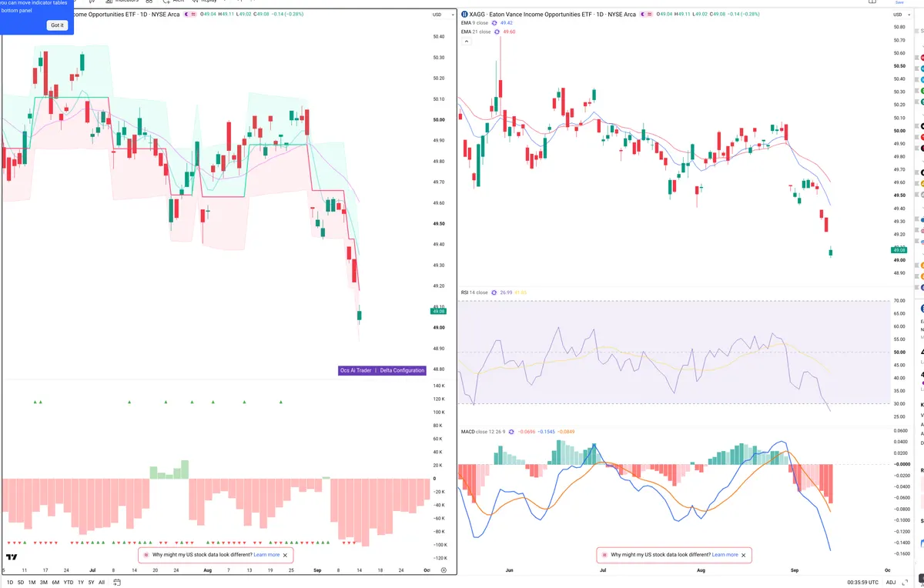The height and width of the screenshot is (588, 924).
Task: Click the left chart time-axis settings icon
Action: pos(444,570)
